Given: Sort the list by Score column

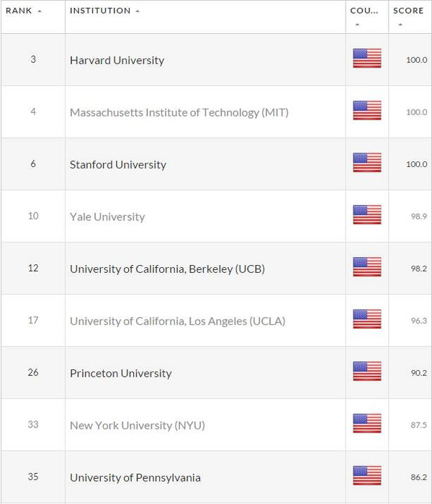Looking at the screenshot, I should [408, 11].
